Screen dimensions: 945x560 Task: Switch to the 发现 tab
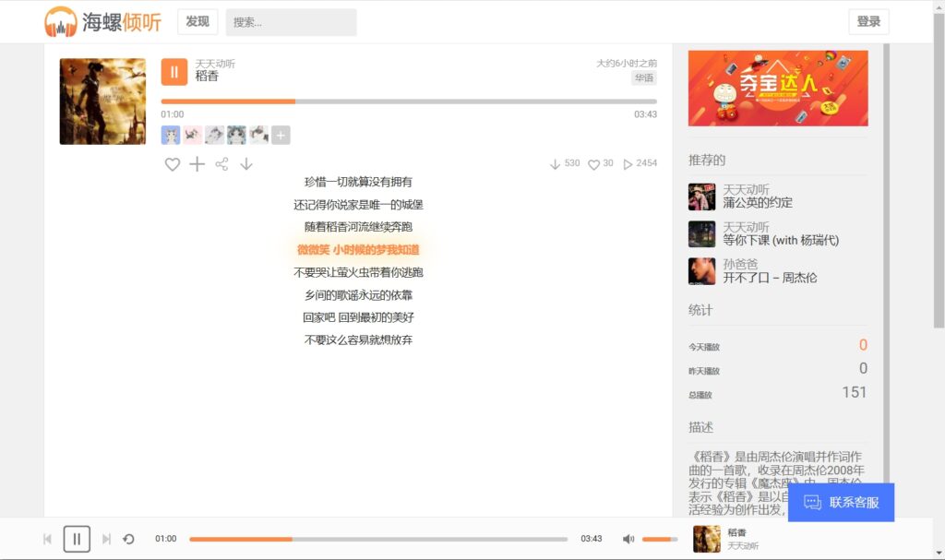pos(198,20)
